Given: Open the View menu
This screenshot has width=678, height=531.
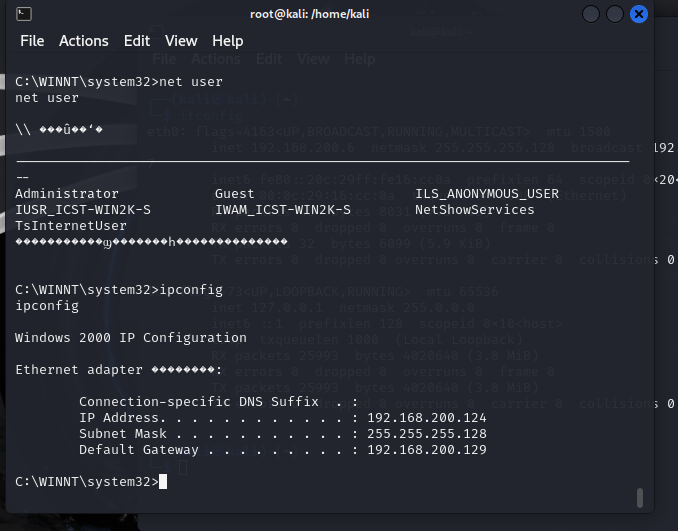Looking at the screenshot, I should click(x=181, y=41).
